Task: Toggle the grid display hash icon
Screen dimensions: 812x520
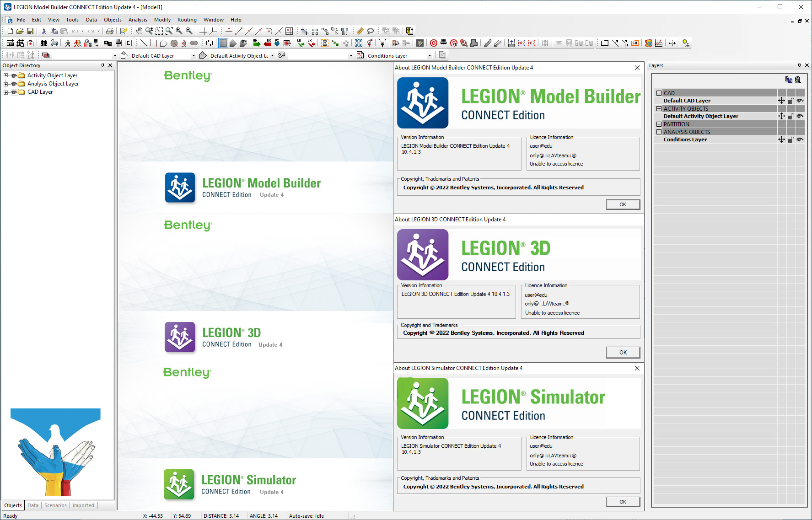Action: click(x=203, y=31)
